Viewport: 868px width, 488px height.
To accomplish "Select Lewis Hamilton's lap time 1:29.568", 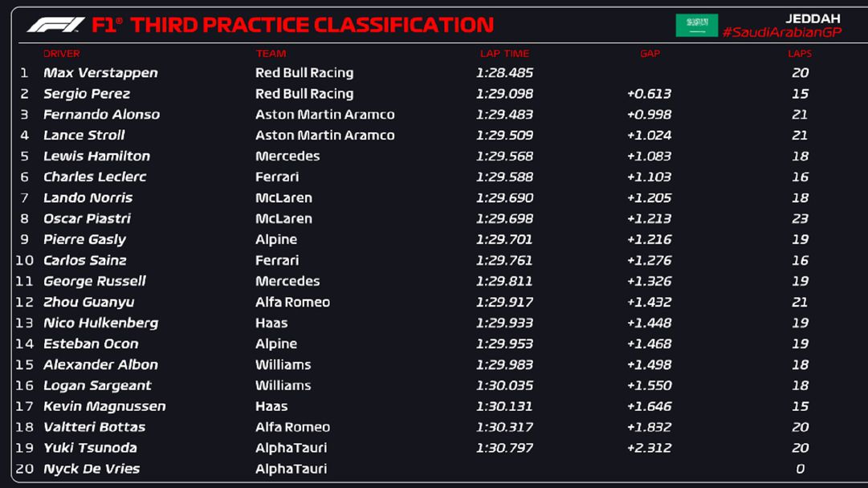I will point(504,157).
